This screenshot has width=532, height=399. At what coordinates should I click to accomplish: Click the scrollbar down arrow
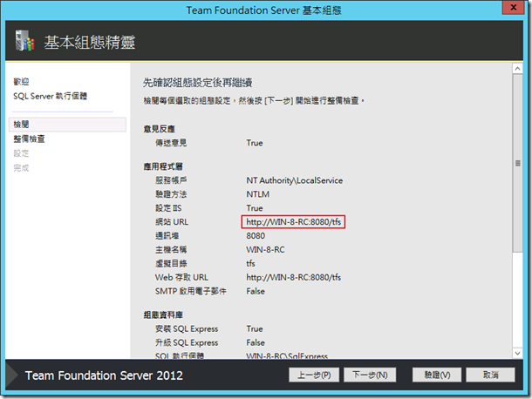517,353
